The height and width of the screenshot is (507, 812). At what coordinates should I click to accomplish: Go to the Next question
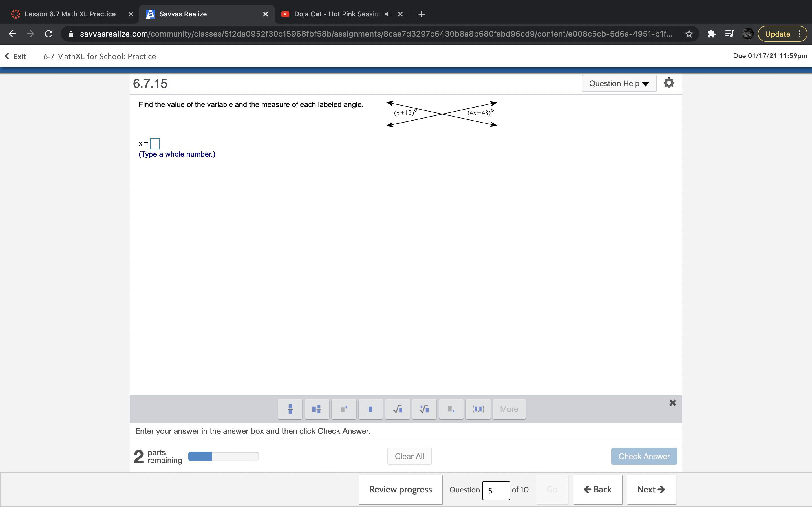click(x=651, y=489)
